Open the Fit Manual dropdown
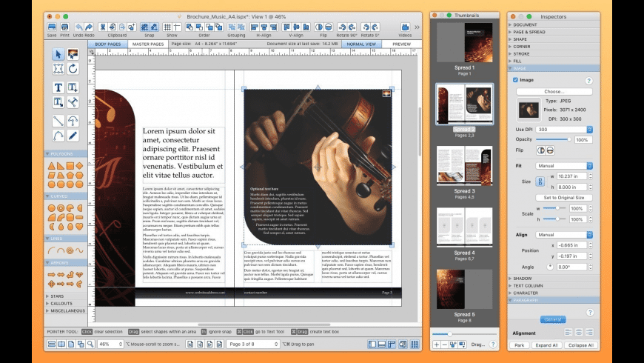The width and height of the screenshot is (644, 363). [564, 166]
